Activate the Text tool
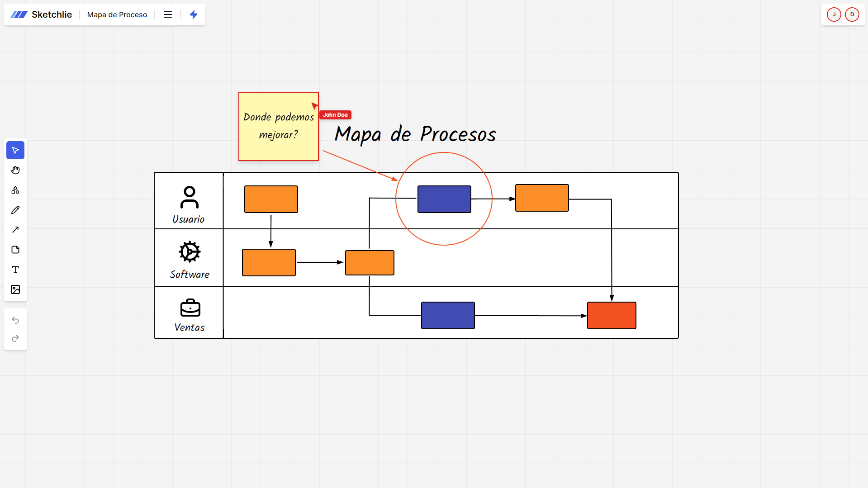 [15, 270]
